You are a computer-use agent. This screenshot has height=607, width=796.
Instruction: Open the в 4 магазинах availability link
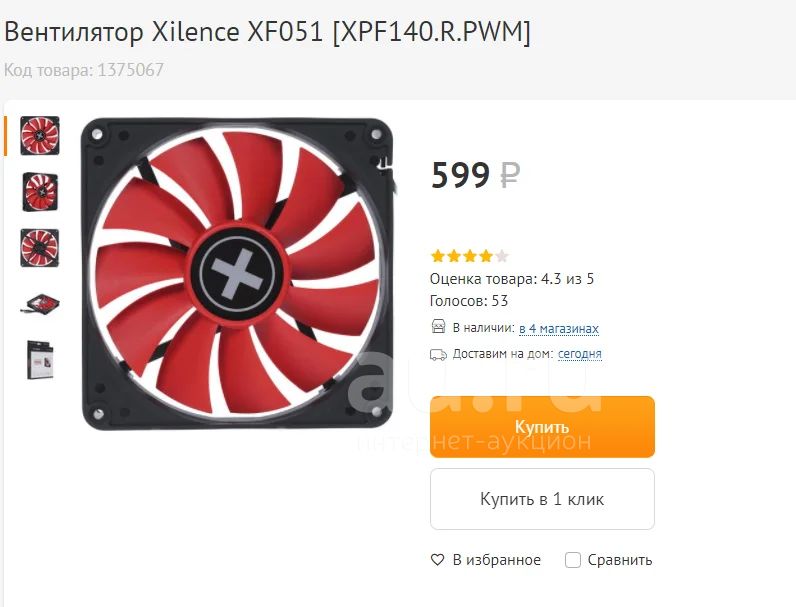[559, 328]
